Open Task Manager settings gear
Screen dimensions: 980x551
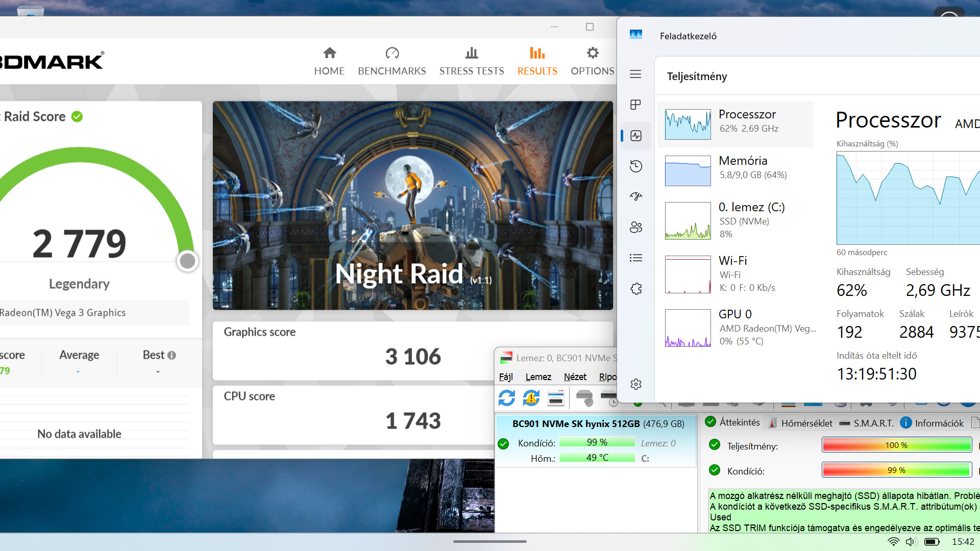click(x=635, y=384)
